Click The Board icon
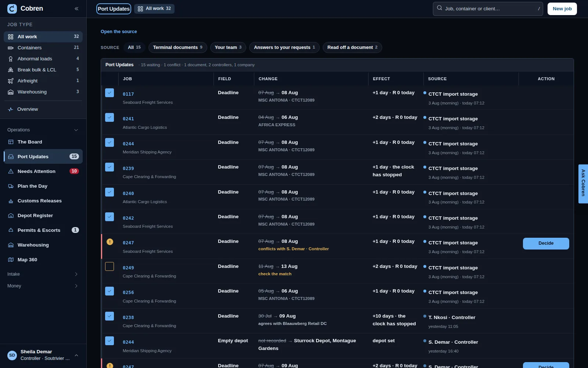Viewport: 588px width, 368px height. click(x=11, y=142)
